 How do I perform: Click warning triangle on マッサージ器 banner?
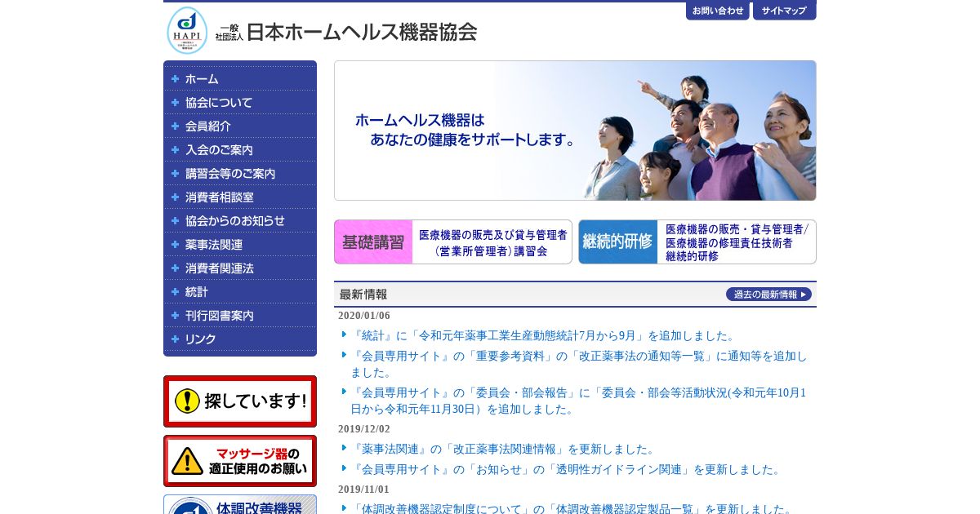[187, 461]
